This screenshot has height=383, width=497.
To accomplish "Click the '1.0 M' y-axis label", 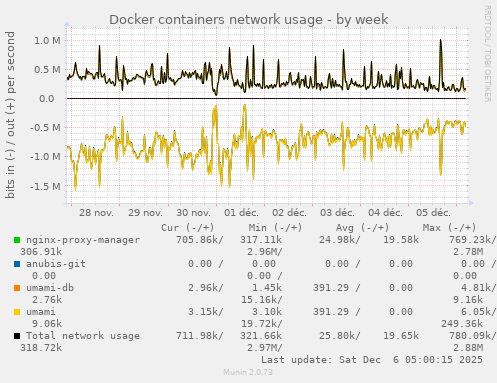I will (47, 41).
